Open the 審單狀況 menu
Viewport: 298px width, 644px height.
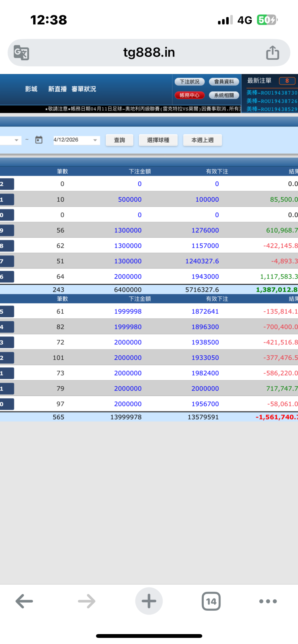point(84,89)
